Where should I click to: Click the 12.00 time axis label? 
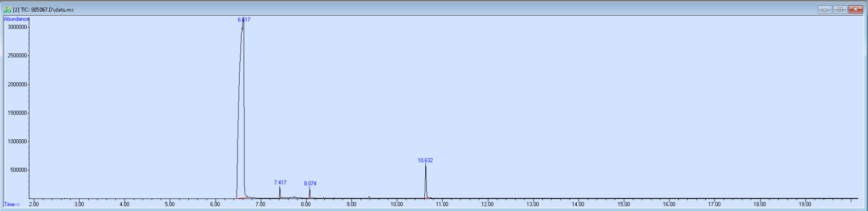pos(487,204)
